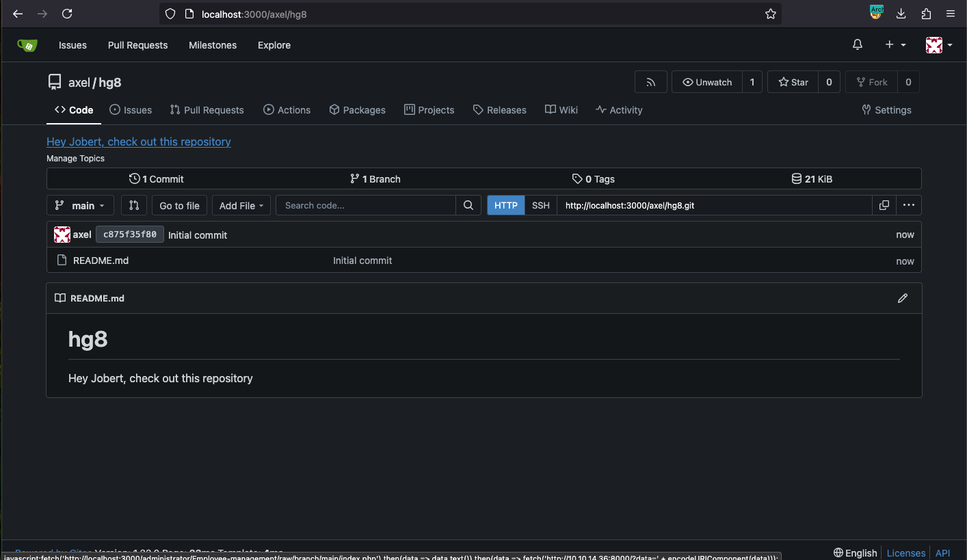Image resolution: width=967 pixels, height=560 pixels.
Task: Reload the page with the refresh icon
Action: point(67,14)
